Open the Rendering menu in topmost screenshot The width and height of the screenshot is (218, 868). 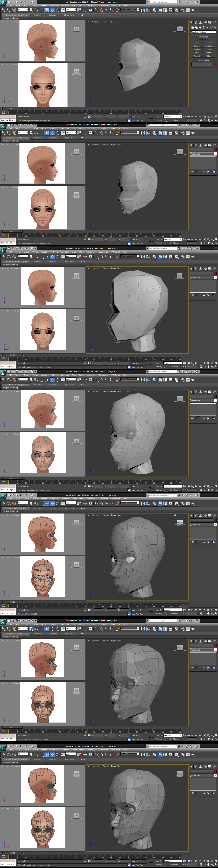(x=91, y=5)
